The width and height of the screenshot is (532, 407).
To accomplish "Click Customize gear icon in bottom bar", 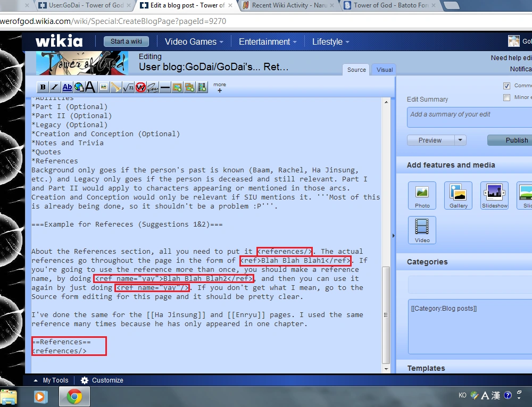I will pos(85,380).
